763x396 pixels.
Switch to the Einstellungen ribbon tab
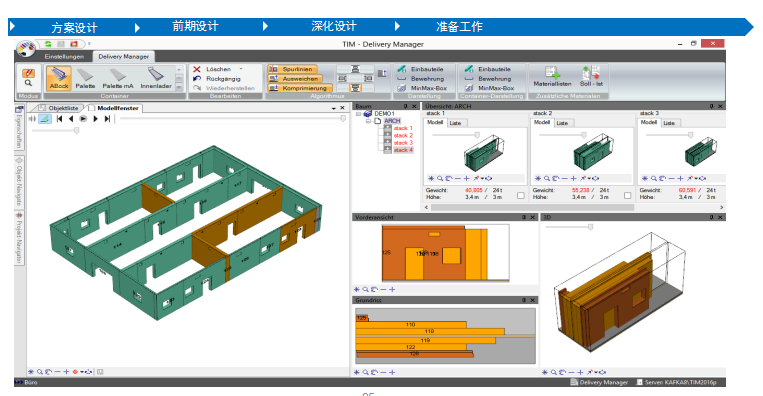(64, 56)
